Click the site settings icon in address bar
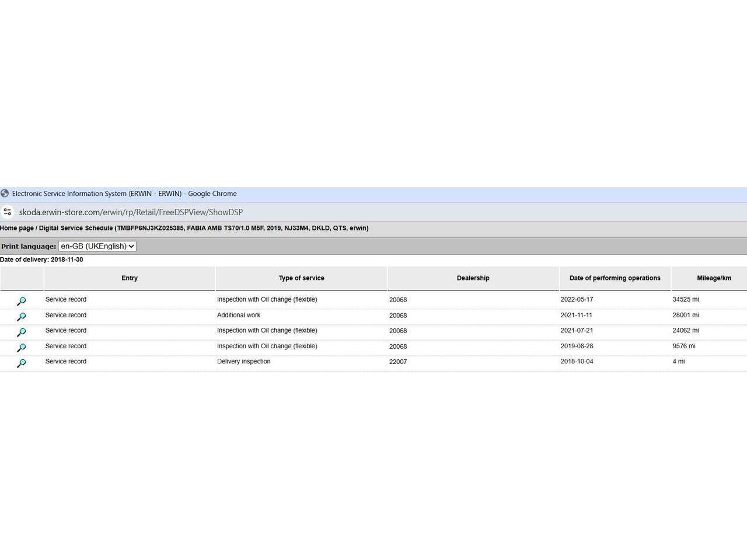 coord(8,212)
